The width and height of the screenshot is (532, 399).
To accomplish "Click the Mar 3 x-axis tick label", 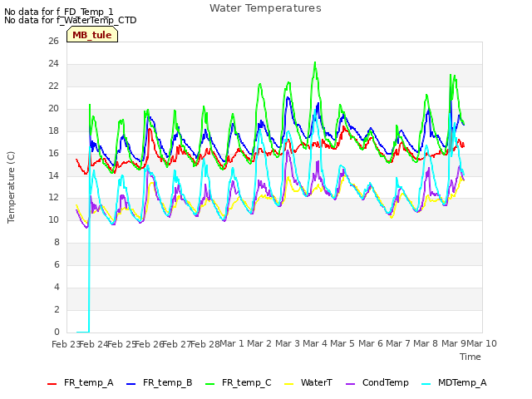I will click(288, 343).
